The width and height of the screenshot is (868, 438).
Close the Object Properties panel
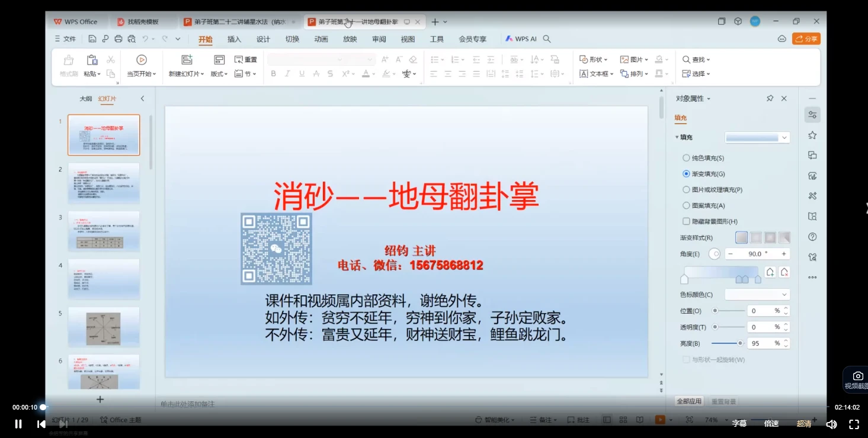(x=784, y=98)
